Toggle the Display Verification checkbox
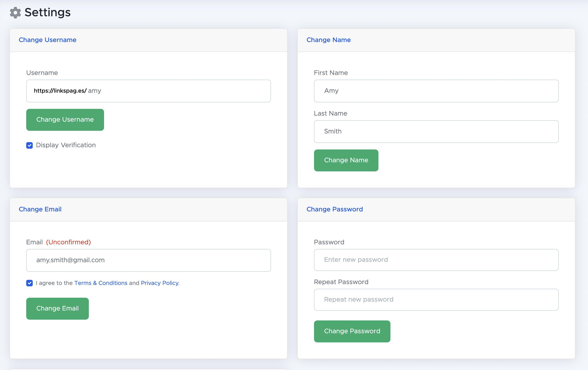588x370 pixels. coord(29,145)
